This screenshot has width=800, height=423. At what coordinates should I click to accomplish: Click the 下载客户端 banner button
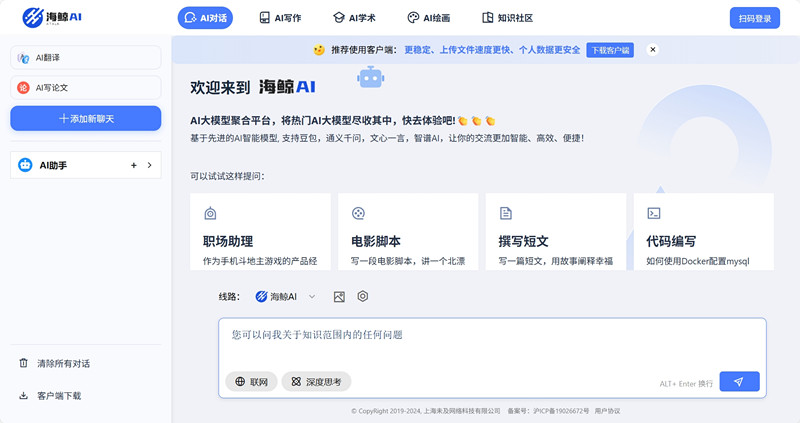[610, 50]
